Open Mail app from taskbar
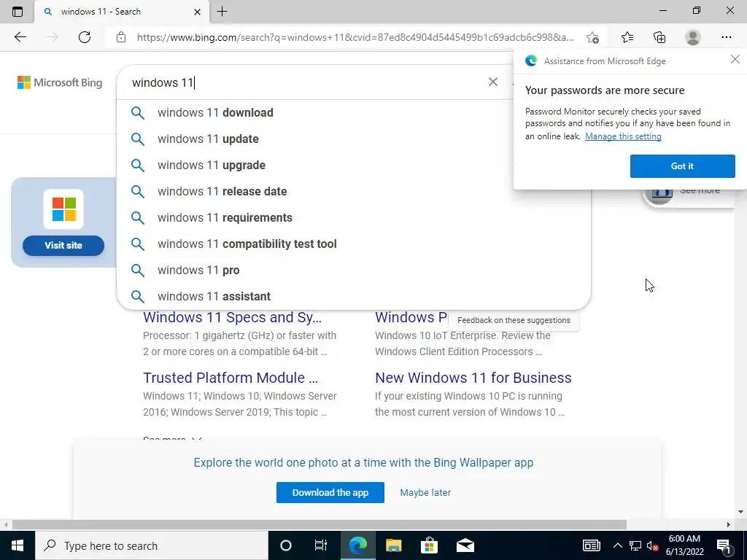This screenshot has height=560, width=747. coord(465,545)
